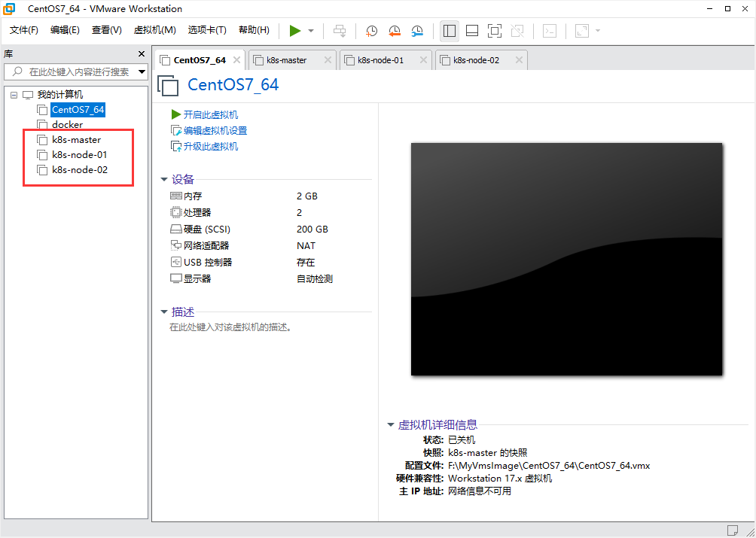Click the green power on toolbar button
Image resolution: width=756 pixels, height=538 pixels.
[294, 31]
